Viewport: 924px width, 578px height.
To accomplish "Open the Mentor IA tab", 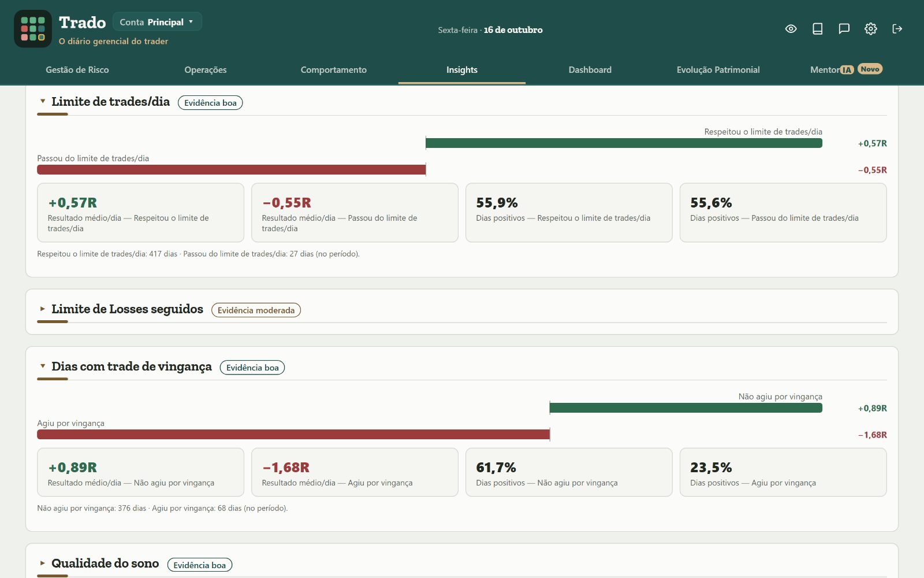I will pos(832,70).
